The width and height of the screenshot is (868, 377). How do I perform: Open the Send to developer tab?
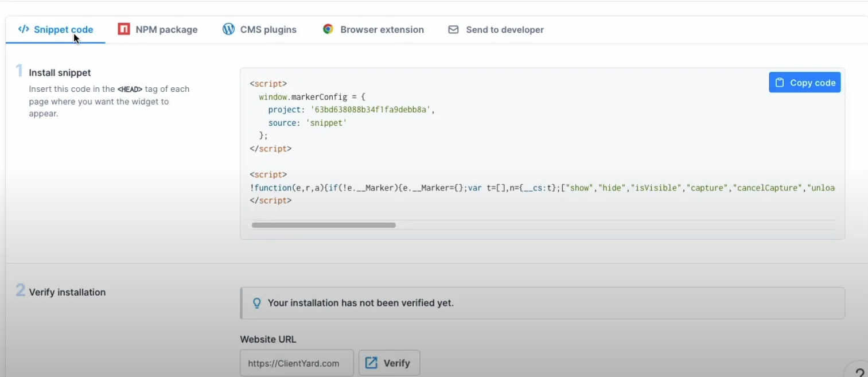(496, 30)
